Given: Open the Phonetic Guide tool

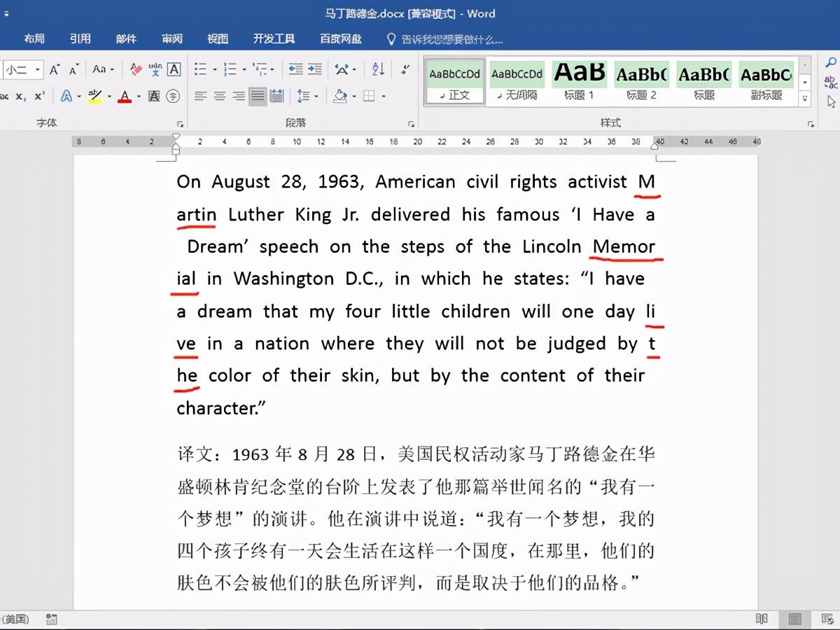Looking at the screenshot, I should point(155,69).
